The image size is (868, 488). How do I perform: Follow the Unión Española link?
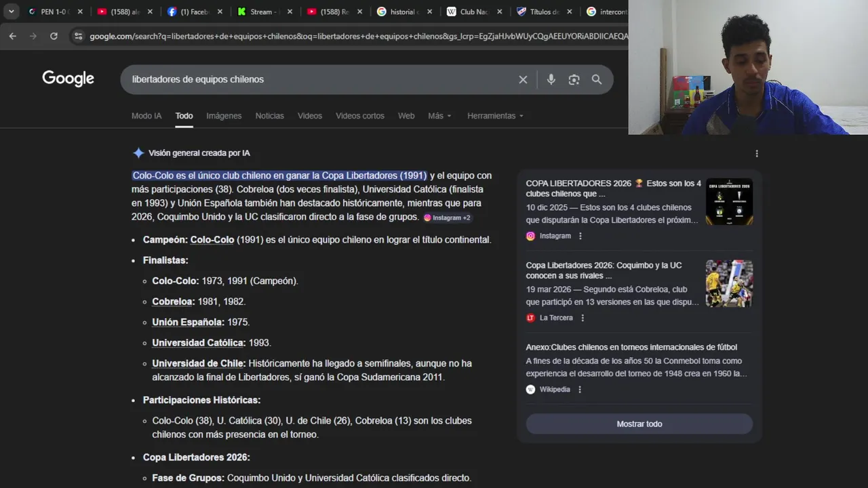click(187, 322)
